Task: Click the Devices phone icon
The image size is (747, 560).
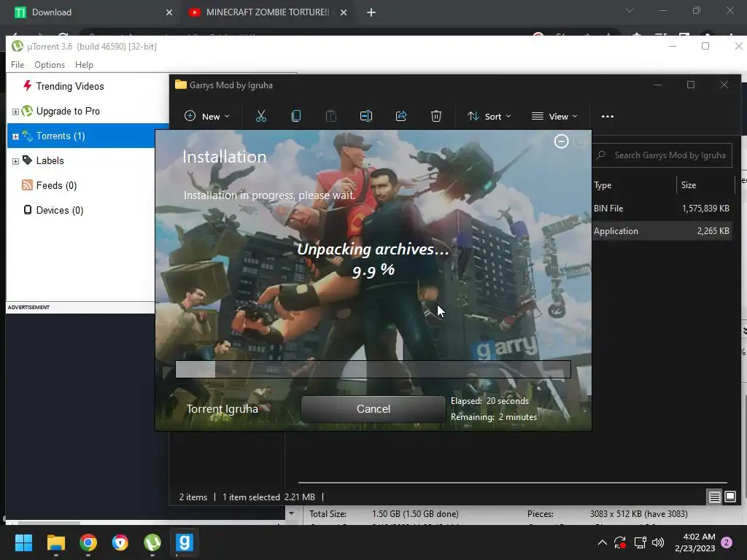Action: [x=28, y=210]
